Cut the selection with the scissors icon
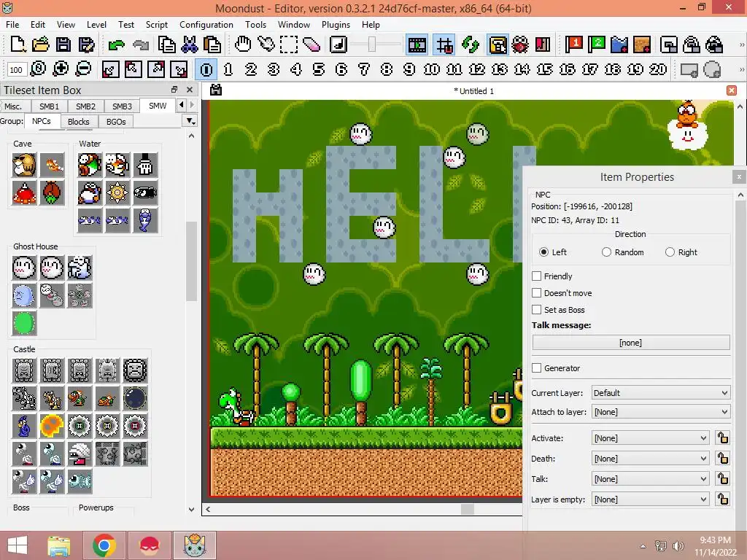The width and height of the screenshot is (747, 560). coord(190,44)
